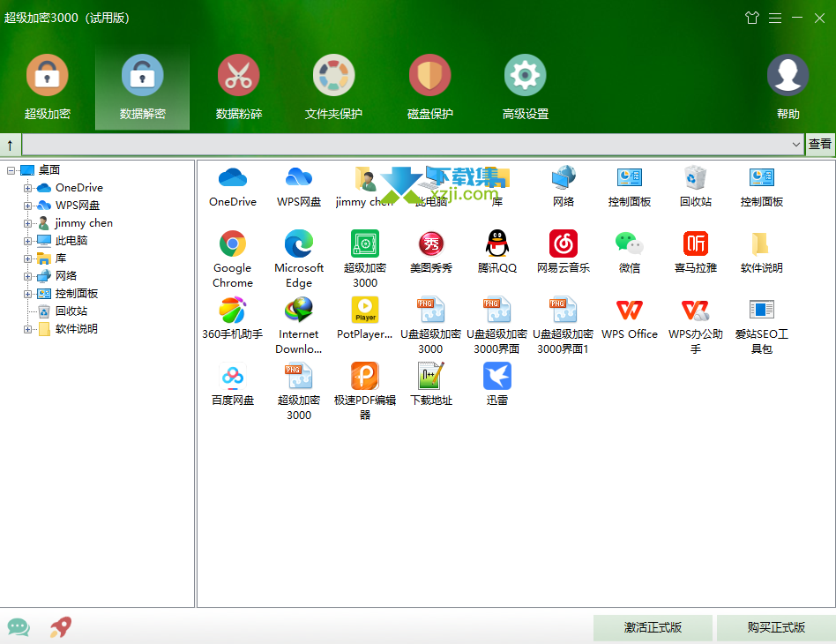Select the OneDrive icon in the file pane
The height and width of the screenshot is (644, 836).
pos(233,187)
